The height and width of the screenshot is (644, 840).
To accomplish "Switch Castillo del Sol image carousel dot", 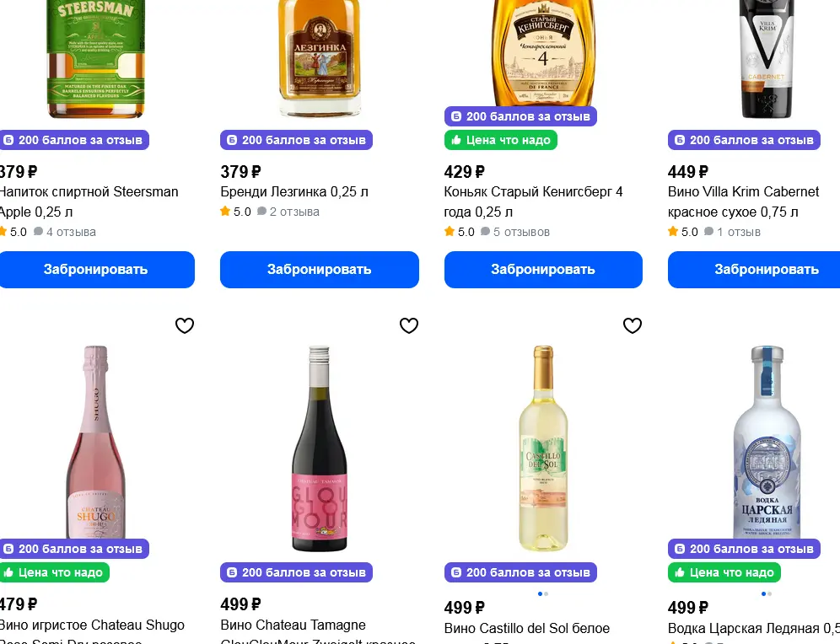I will 547,593.
